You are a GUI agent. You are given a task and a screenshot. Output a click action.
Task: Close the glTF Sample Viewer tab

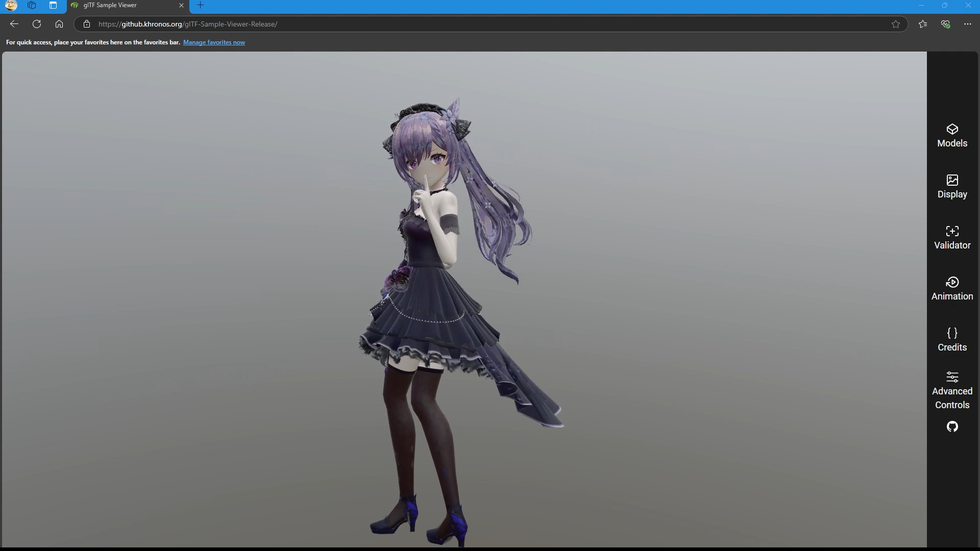(181, 6)
